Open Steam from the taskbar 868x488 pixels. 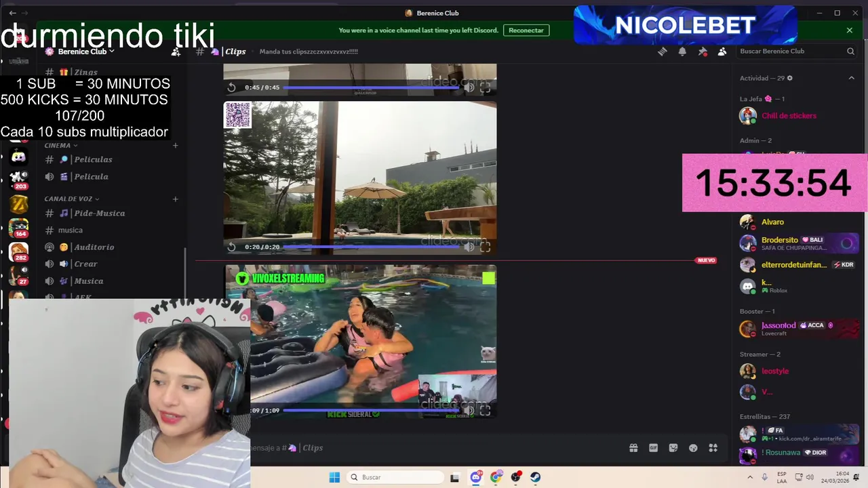click(x=536, y=477)
